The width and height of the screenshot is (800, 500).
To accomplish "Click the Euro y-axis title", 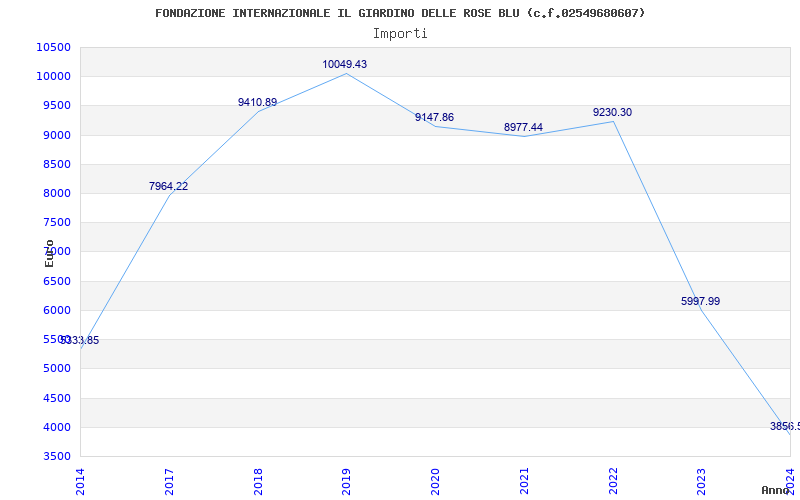I will pyautogui.click(x=49, y=253).
